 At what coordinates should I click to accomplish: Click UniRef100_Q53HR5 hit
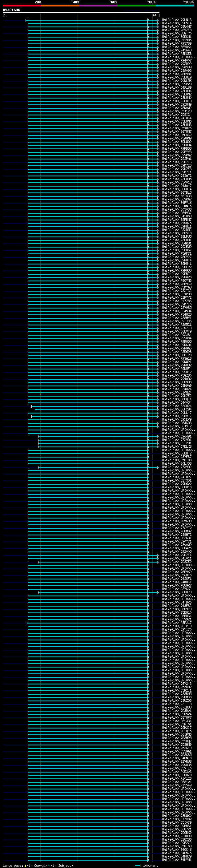(176, 737)
